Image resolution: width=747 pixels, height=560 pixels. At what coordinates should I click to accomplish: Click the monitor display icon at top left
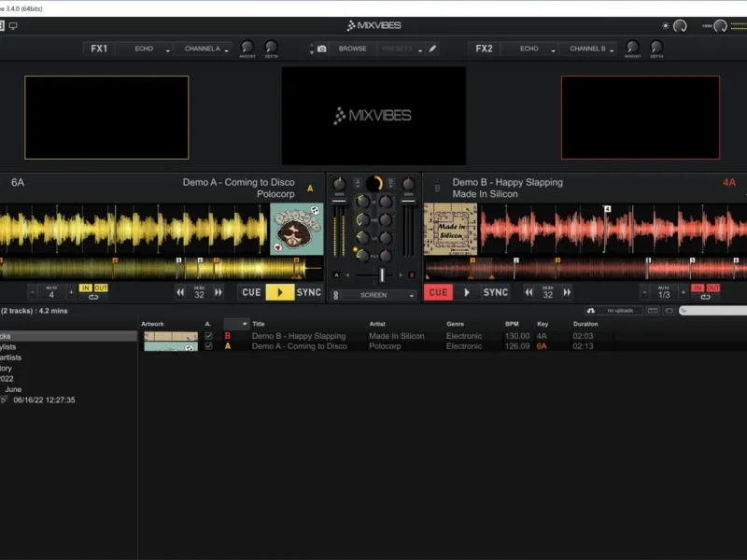pos(13,26)
